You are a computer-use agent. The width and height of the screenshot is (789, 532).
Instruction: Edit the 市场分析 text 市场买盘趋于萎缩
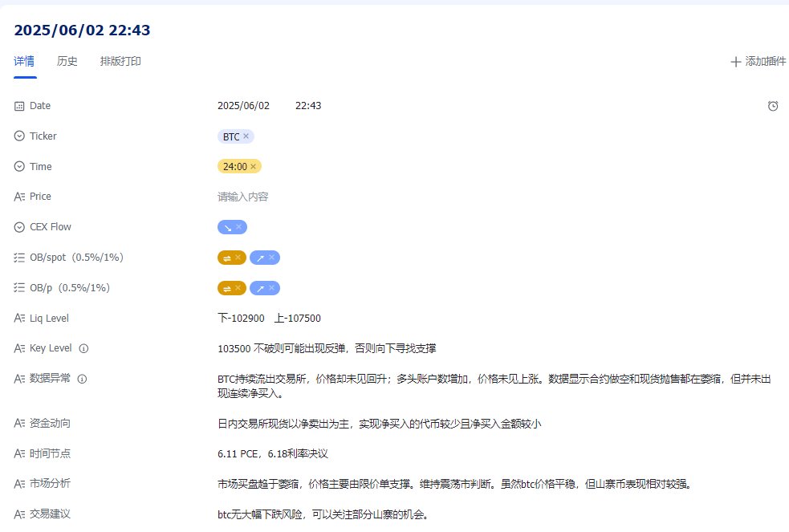pos(455,484)
